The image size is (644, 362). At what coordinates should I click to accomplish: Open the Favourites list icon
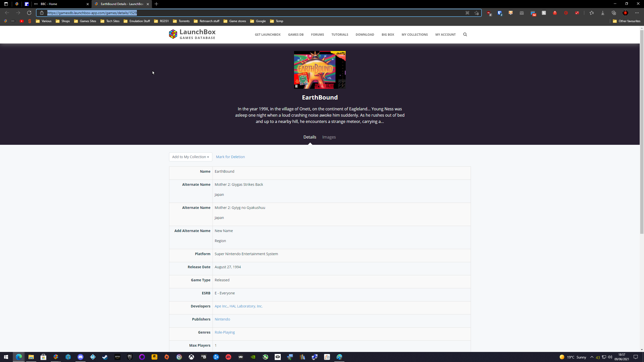point(592,13)
